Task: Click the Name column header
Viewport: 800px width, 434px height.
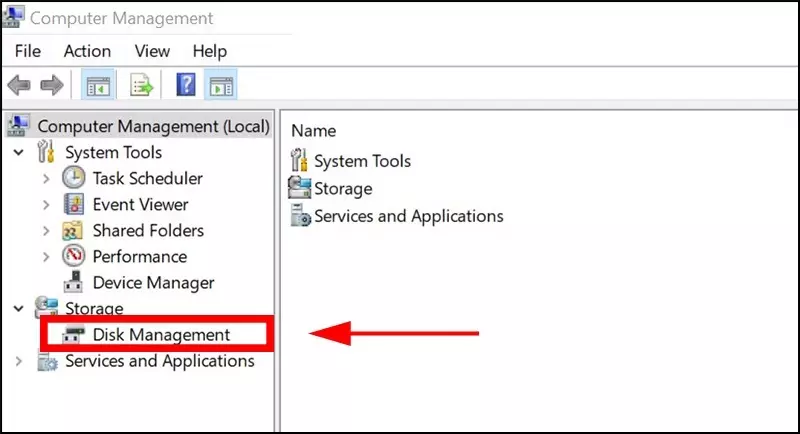Action: coord(313,131)
